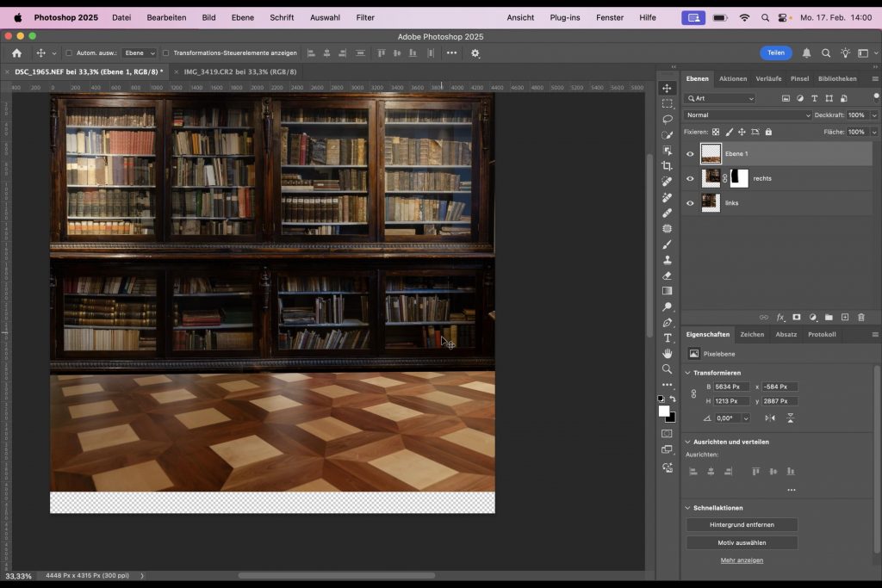The width and height of the screenshot is (882, 588).
Task: Toggle visibility of the rechts layer
Action: click(x=690, y=179)
